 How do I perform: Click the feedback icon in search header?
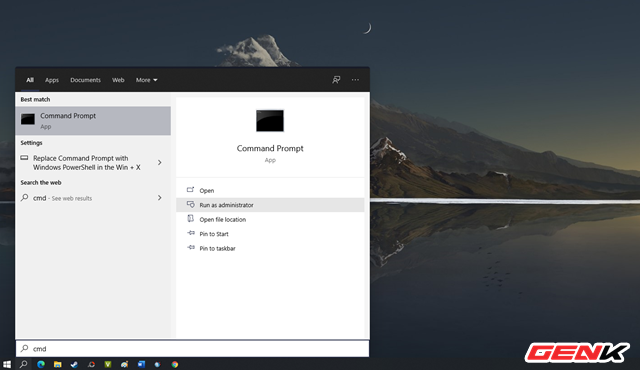tap(336, 80)
